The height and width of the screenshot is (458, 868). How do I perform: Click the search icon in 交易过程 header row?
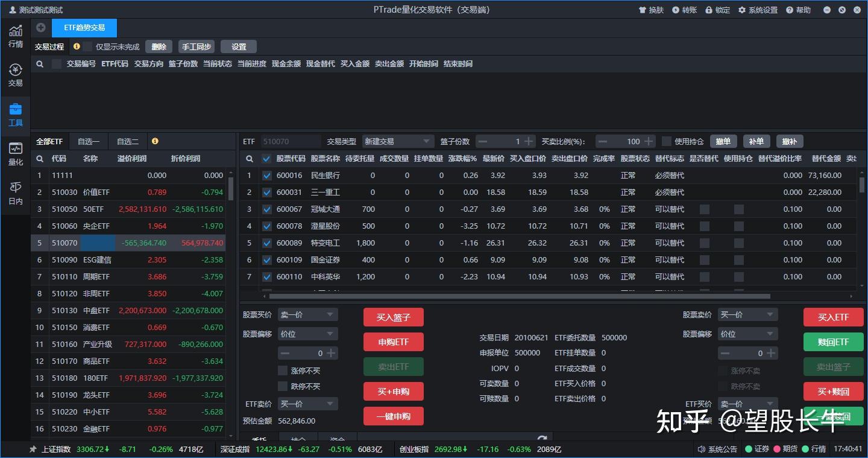coord(40,64)
